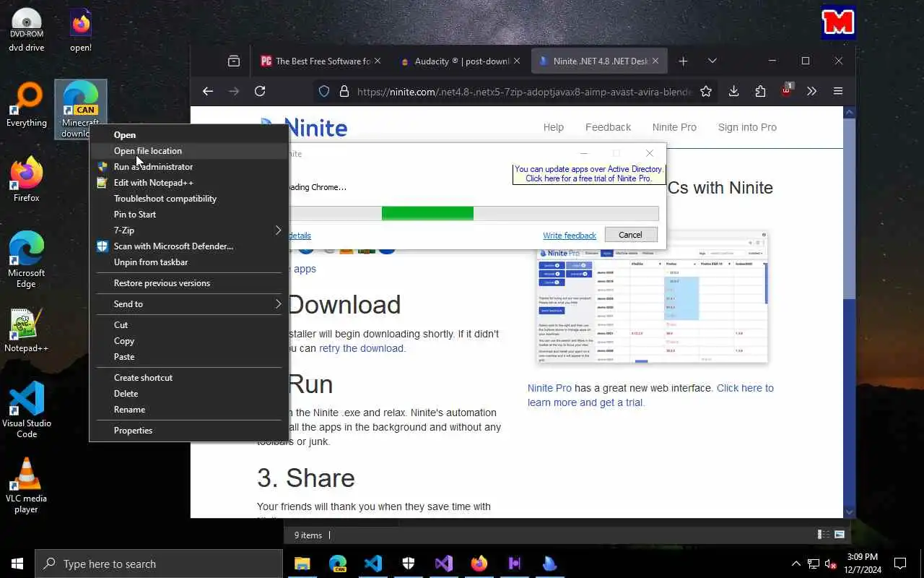Click the Ninite URL address field
This screenshot has width=924, height=578.
pos(524,92)
